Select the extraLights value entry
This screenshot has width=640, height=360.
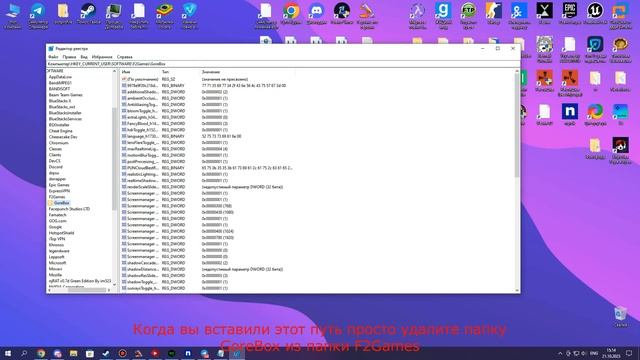pos(140,117)
